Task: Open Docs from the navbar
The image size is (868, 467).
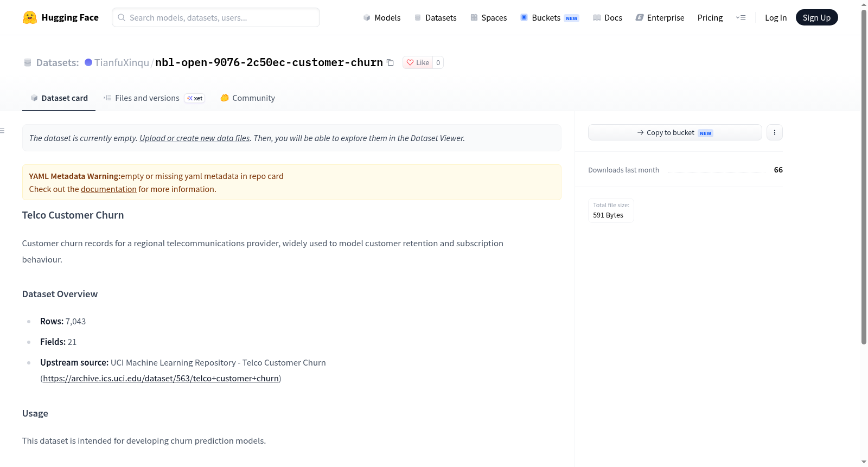Action: click(608, 17)
